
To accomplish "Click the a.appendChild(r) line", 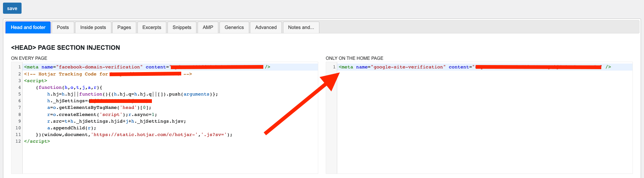I will [x=72, y=128].
